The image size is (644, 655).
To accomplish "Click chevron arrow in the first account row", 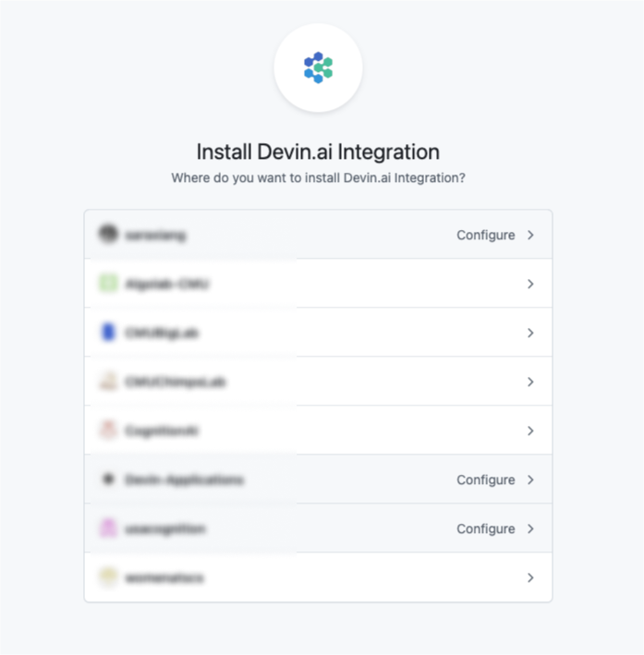I will (x=530, y=236).
